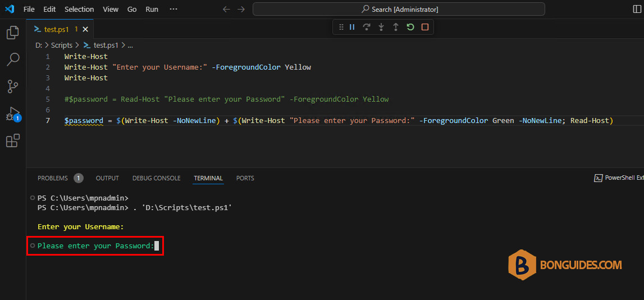Click the terminal password prompt line
Screen dimensions: 644x300
[95, 246]
